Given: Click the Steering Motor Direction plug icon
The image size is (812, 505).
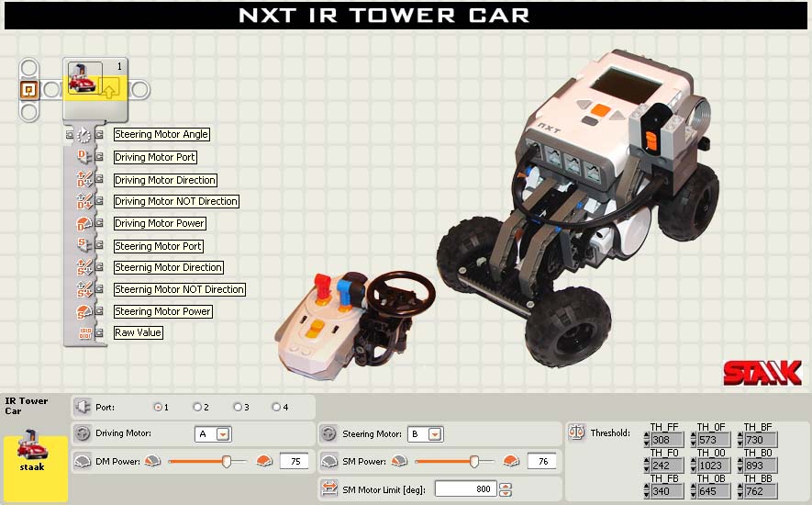Looking at the screenshot, I should point(83,267).
